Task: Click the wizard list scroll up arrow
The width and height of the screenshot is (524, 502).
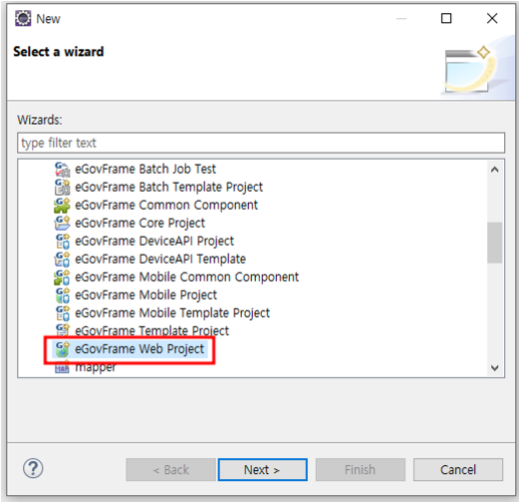Action: coord(495,170)
